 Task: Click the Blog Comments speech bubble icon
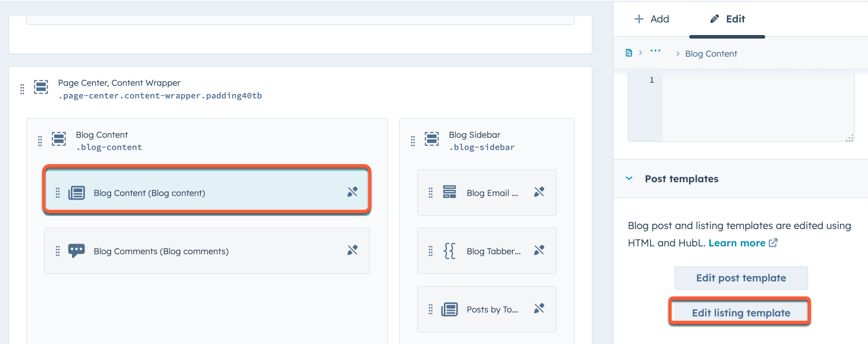[76, 251]
